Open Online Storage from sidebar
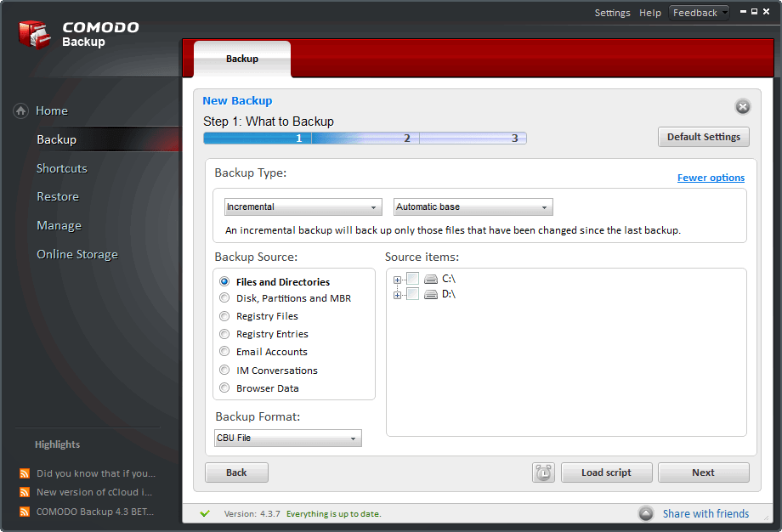Image resolution: width=782 pixels, height=532 pixels. point(77,254)
